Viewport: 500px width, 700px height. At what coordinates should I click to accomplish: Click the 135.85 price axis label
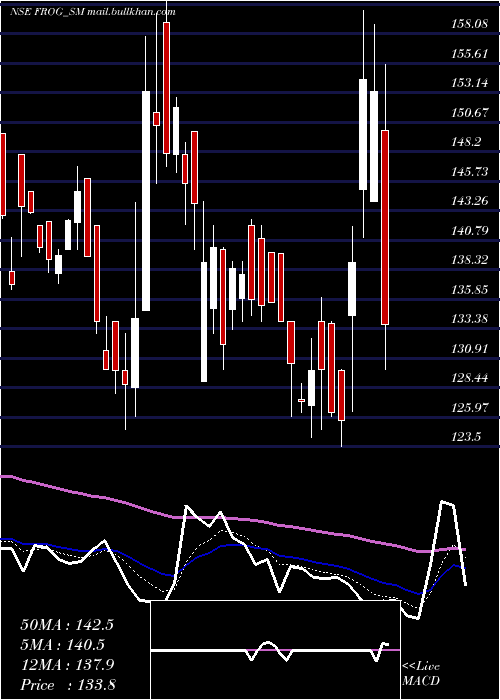pos(469,289)
